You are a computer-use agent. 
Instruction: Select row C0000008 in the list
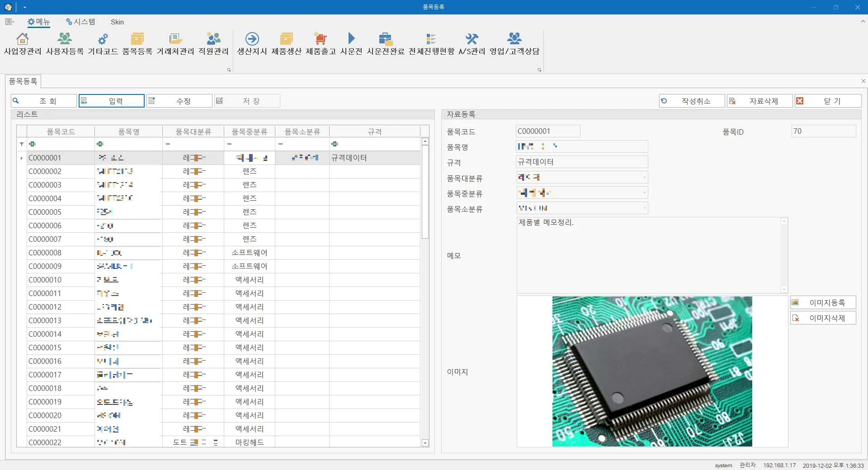tap(45, 253)
